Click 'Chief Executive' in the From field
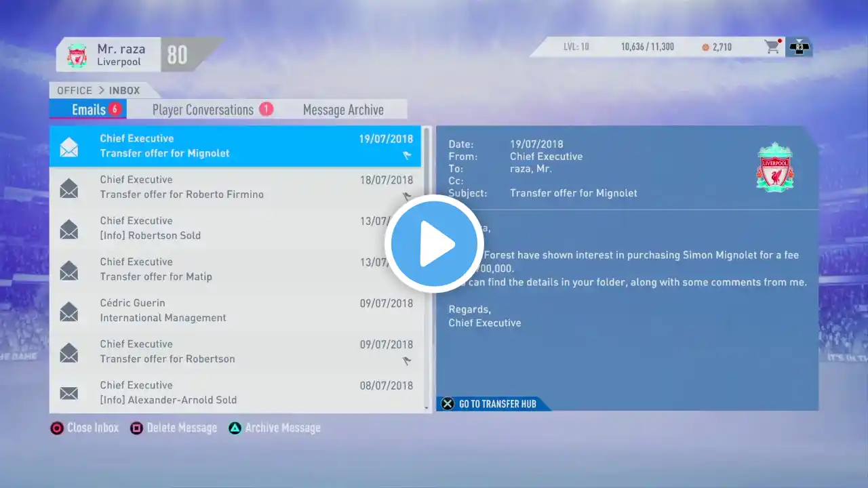Image resolution: width=868 pixels, height=488 pixels. point(546,157)
